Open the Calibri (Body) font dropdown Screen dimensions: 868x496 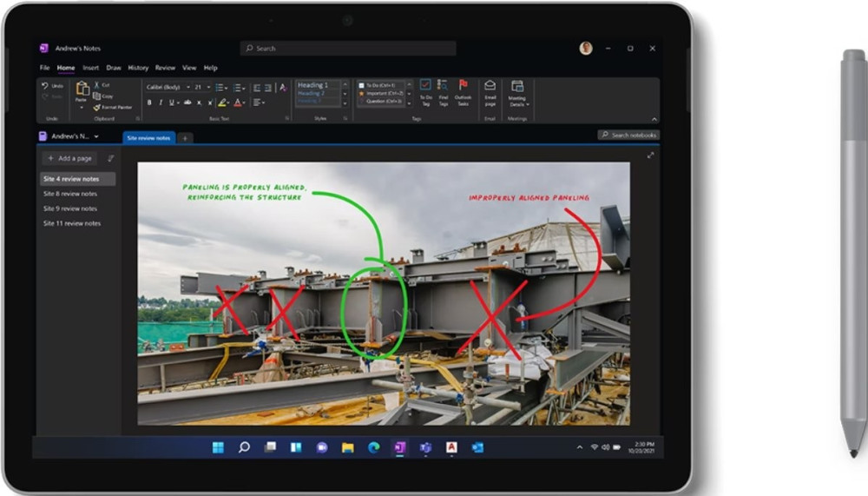[x=167, y=87]
